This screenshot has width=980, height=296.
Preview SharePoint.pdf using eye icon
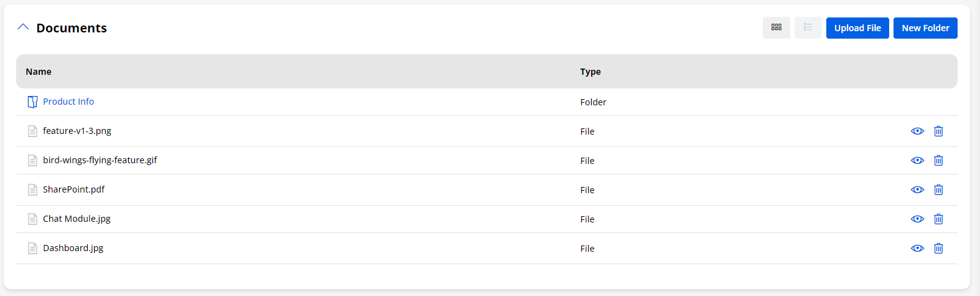coord(917,189)
